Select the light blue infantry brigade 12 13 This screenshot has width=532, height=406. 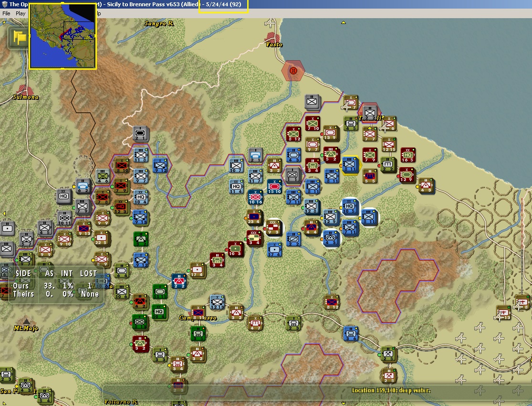tap(217, 302)
